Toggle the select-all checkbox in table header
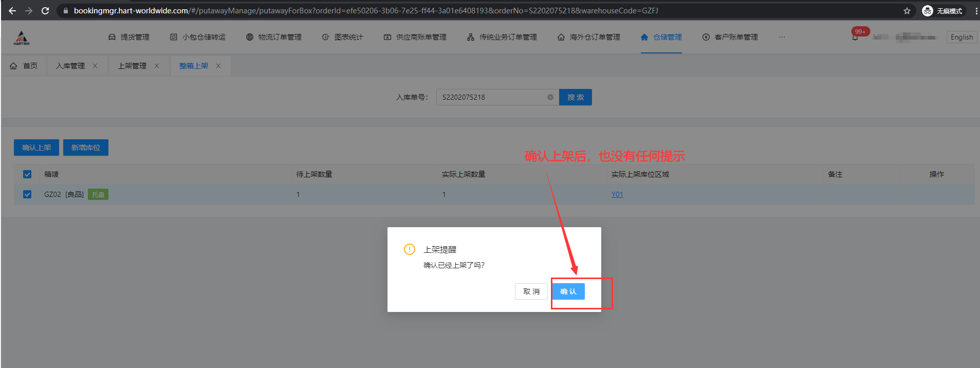 coord(27,174)
